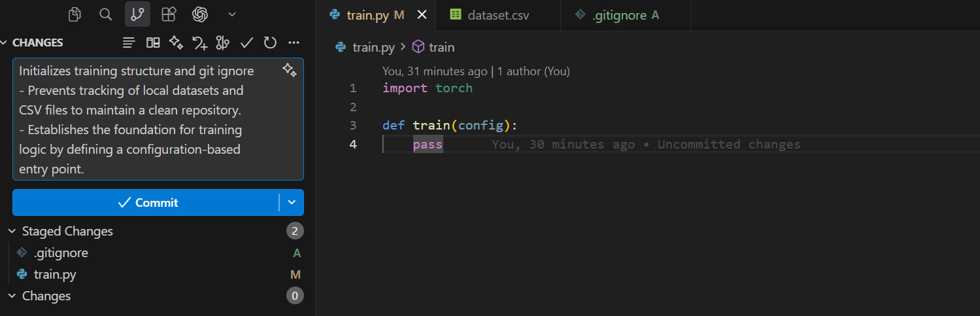The width and height of the screenshot is (980, 316).
Task: Click the sparkle icon in CHANGES header toolbar
Action: coord(176,43)
